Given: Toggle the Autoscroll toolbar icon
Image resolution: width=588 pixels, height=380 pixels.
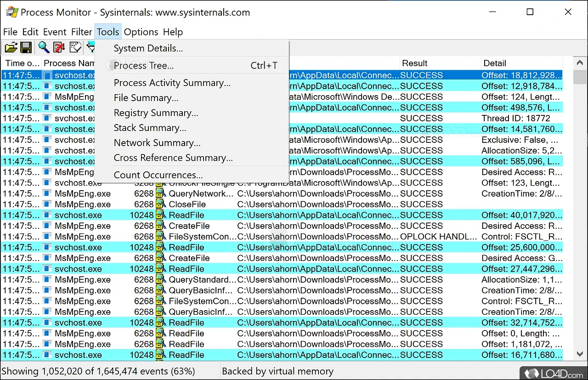Looking at the screenshot, I should point(59,47).
